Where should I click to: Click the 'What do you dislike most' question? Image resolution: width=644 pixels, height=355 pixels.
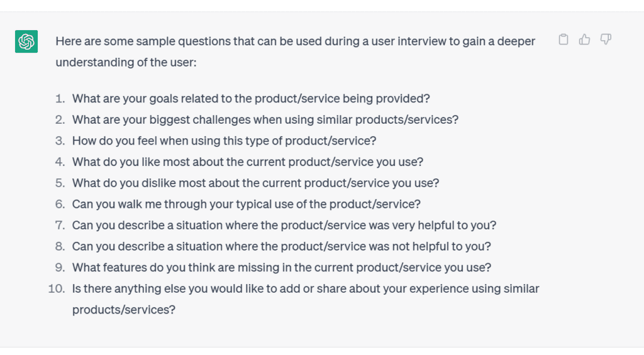[255, 183]
